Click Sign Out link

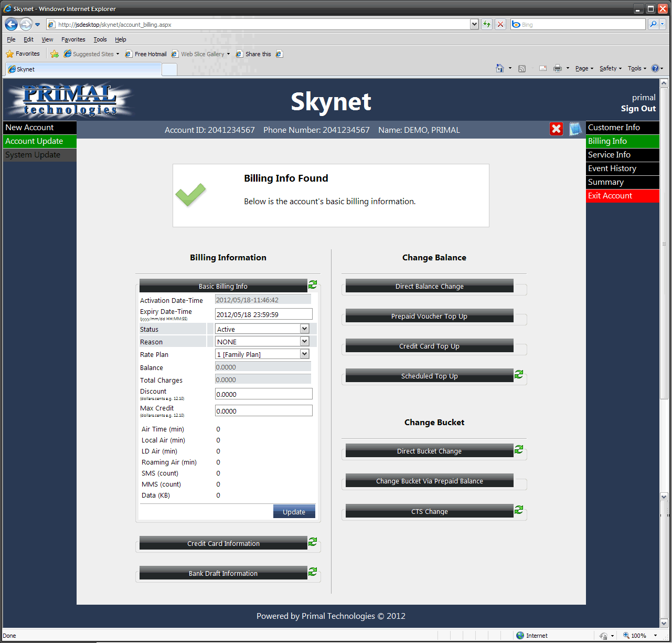point(638,109)
